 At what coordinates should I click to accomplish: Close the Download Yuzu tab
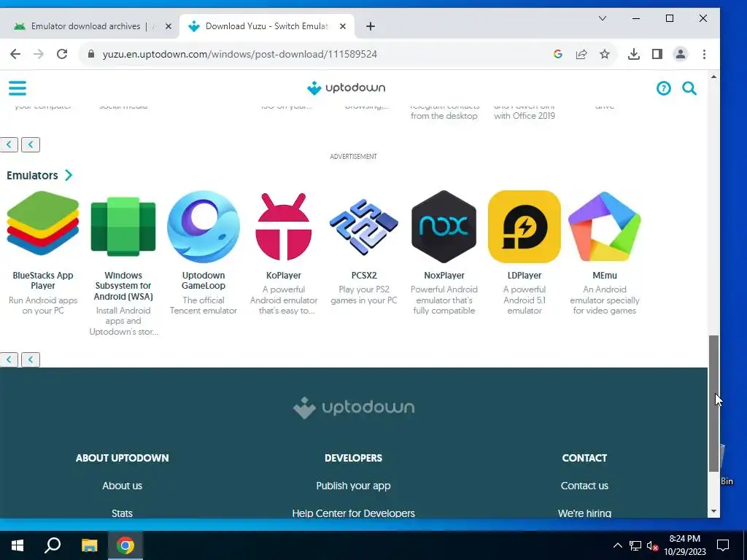pyautogui.click(x=343, y=26)
